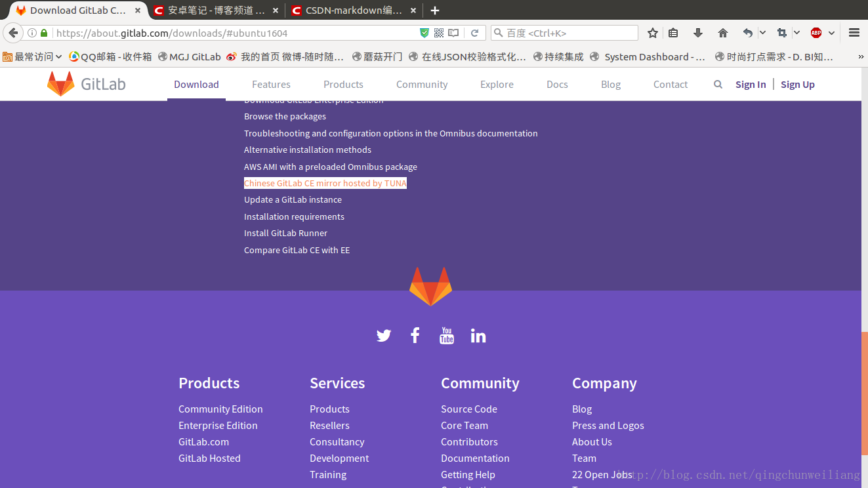Open Compare GitLab CE with EE link
The image size is (868, 488).
click(x=297, y=250)
